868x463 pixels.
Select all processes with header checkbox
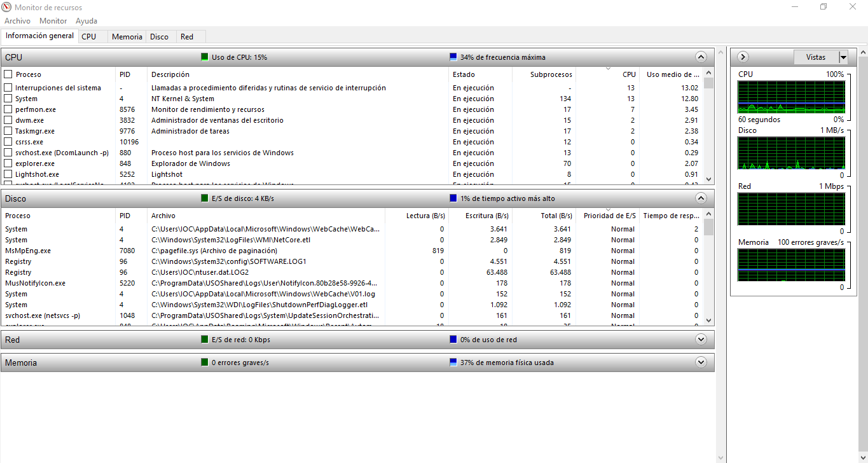[x=8, y=74]
